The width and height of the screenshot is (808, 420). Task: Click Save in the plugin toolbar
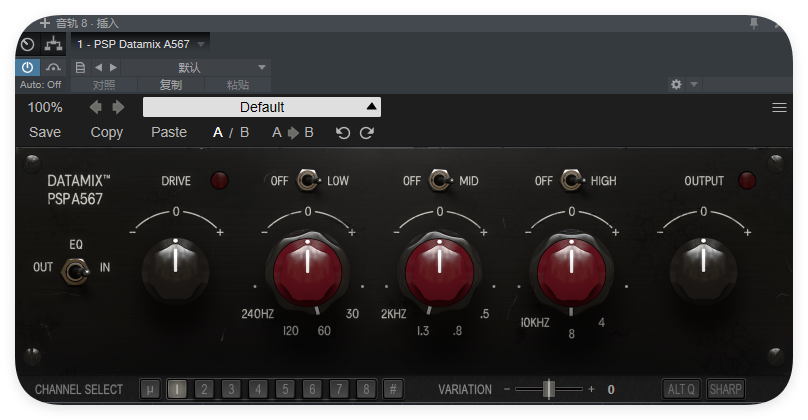pyautogui.click(x=45, y=132)
